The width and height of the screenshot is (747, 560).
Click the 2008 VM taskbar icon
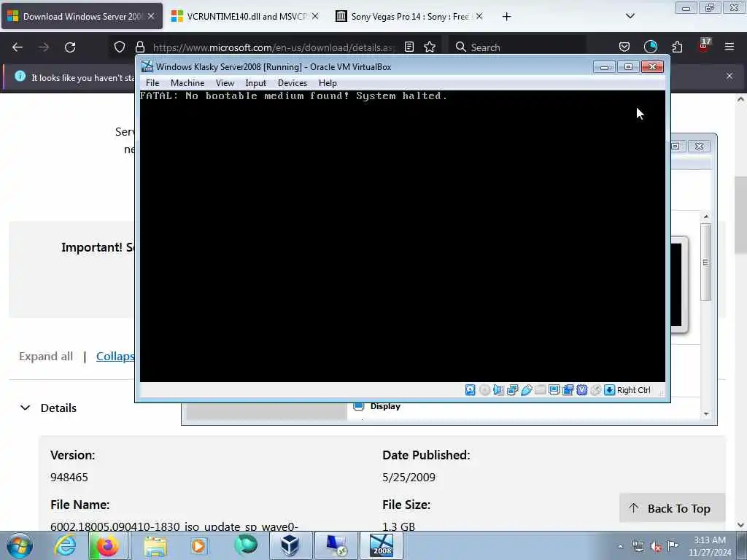pos(382,545)
